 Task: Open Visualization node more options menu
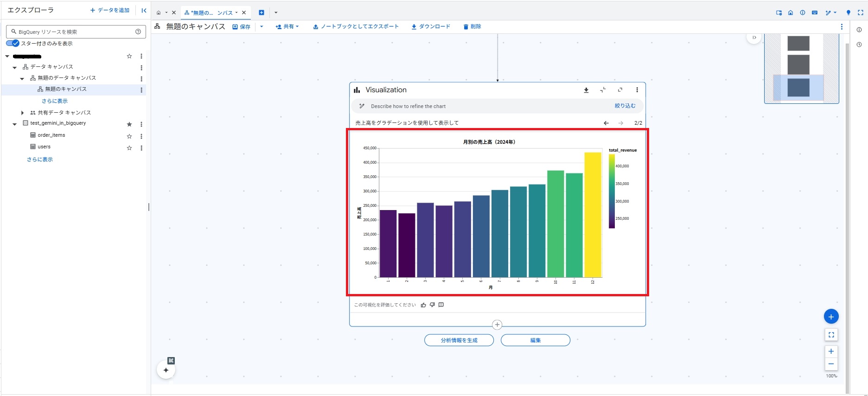coord(637,90)
